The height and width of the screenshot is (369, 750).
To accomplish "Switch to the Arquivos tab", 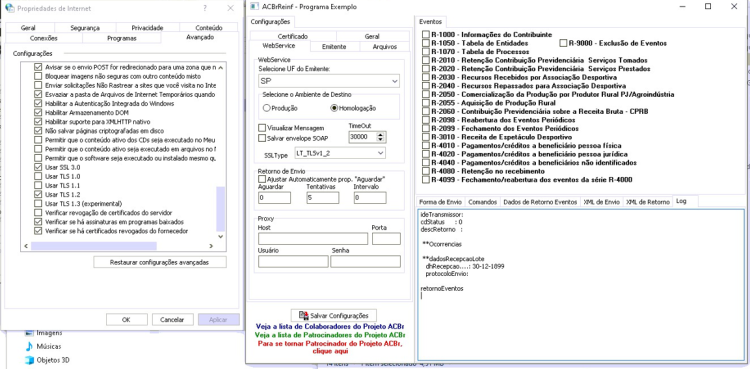I will pos(385,47).
